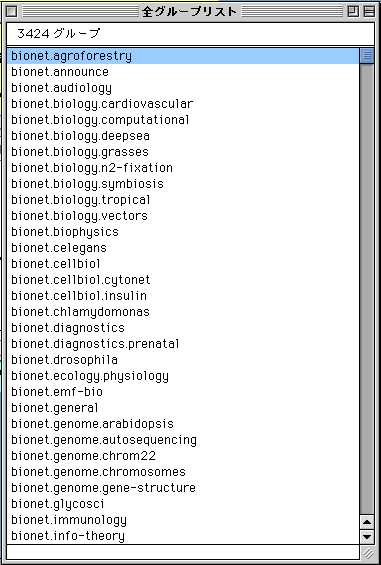Click the resize grip at the window corner
This screenshot has width=381, height=565.
coord(367,552)
